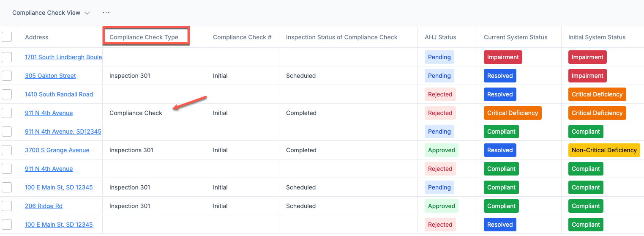Tick the checkbox beside 206 Ridge Rd
The width and height of the screenshot is (644, 236).
(x=7, y=206)
